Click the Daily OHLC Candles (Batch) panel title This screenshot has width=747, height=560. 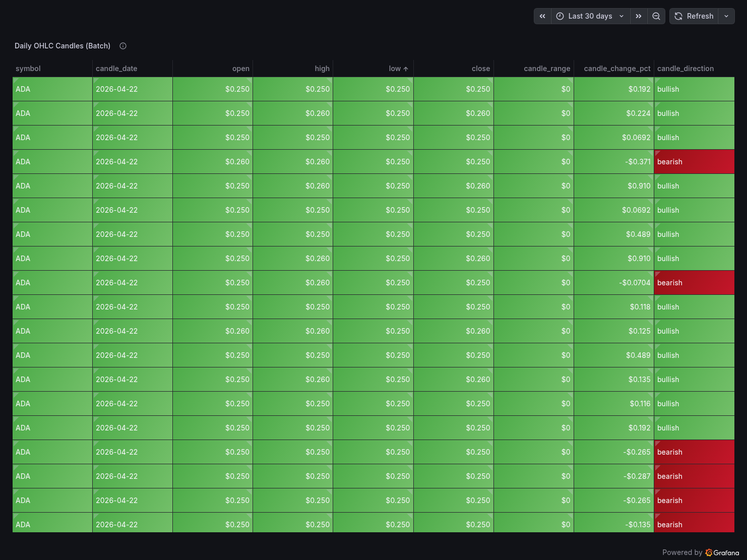point(63,46)
